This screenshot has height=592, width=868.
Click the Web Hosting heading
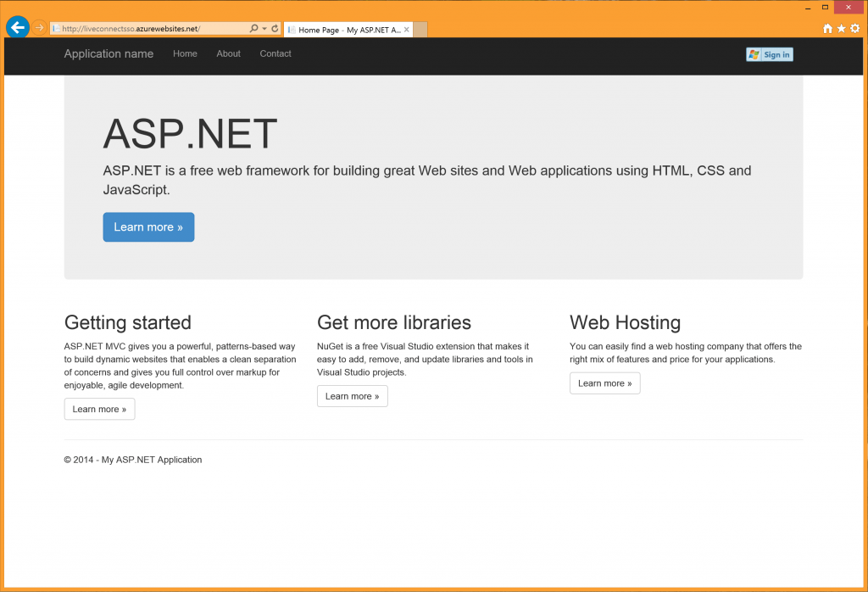pos(626,322)
